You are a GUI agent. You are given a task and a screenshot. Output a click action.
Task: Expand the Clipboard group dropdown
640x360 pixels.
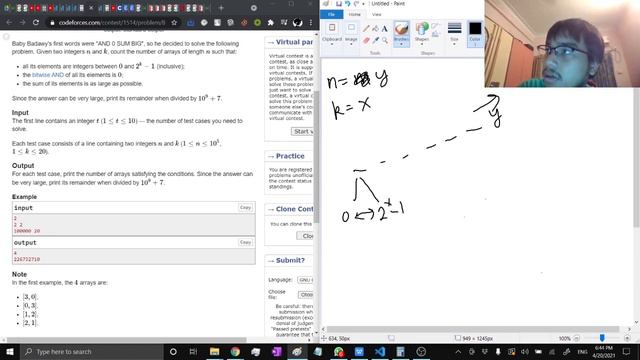coord(332,44)
